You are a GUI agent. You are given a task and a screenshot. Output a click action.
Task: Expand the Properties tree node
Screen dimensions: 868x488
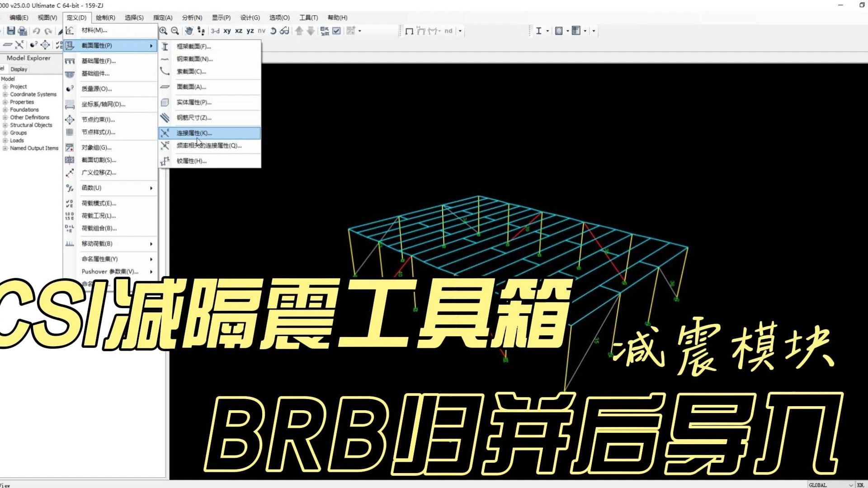[5, 102]
